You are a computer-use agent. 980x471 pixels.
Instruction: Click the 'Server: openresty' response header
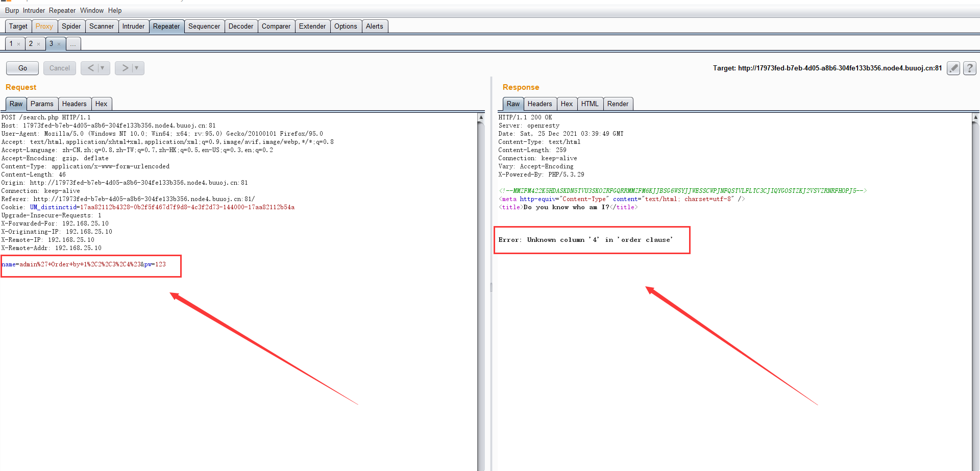point(529,126)
